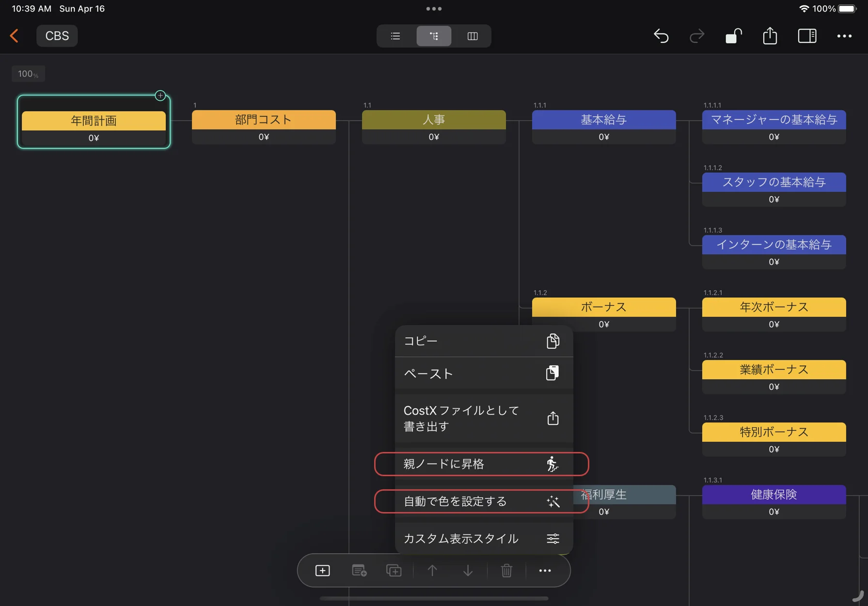868x606 pixels.
Task: Delete the node using trash icon
Action: pos(506,570)
